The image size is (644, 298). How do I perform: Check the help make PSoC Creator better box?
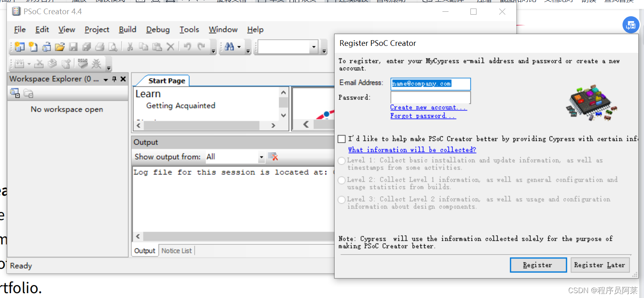342,139
